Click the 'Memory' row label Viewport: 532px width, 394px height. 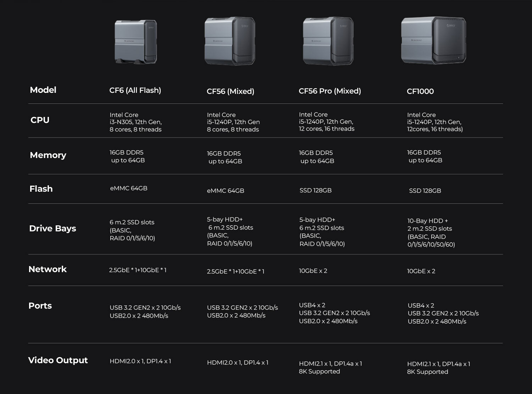(x=48, y=155)
